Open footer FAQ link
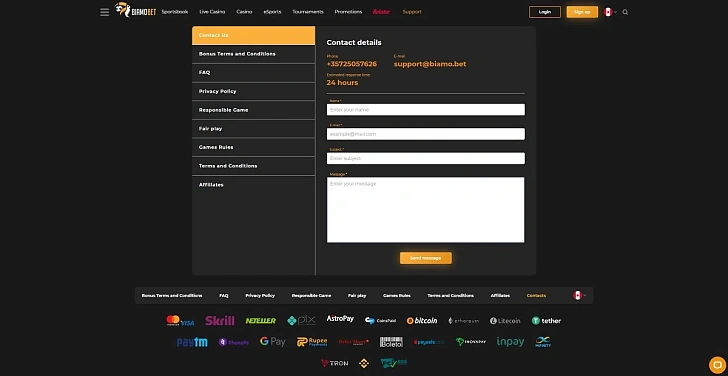Viewport: 728px width, 376px height. [x=224, y=296]
